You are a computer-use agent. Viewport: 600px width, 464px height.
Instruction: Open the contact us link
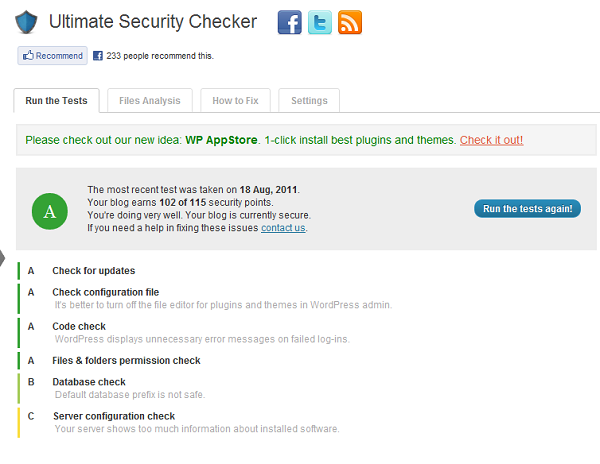283,228
